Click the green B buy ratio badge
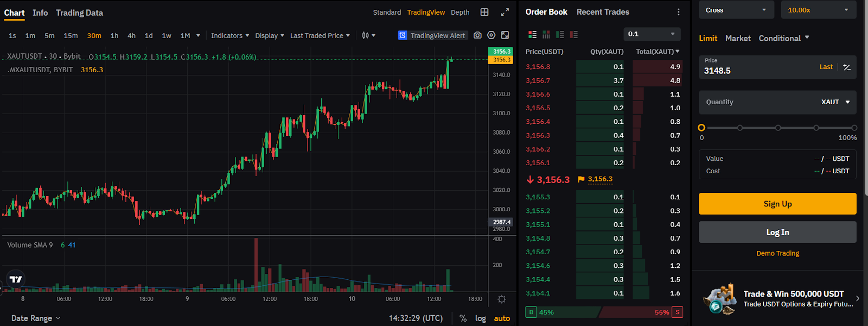The width and height of the screenshot is (868, 326). [531, 312]
